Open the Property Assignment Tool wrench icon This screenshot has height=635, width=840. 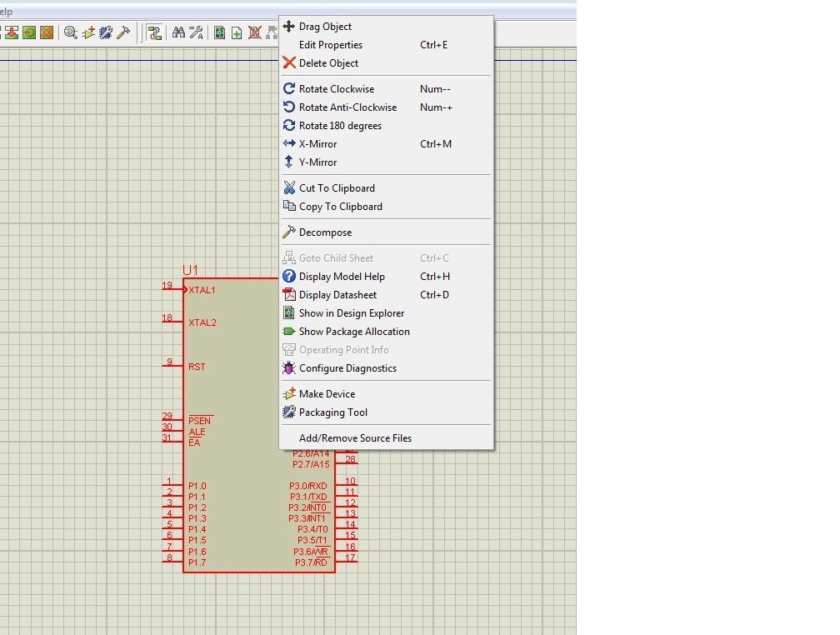196,32
